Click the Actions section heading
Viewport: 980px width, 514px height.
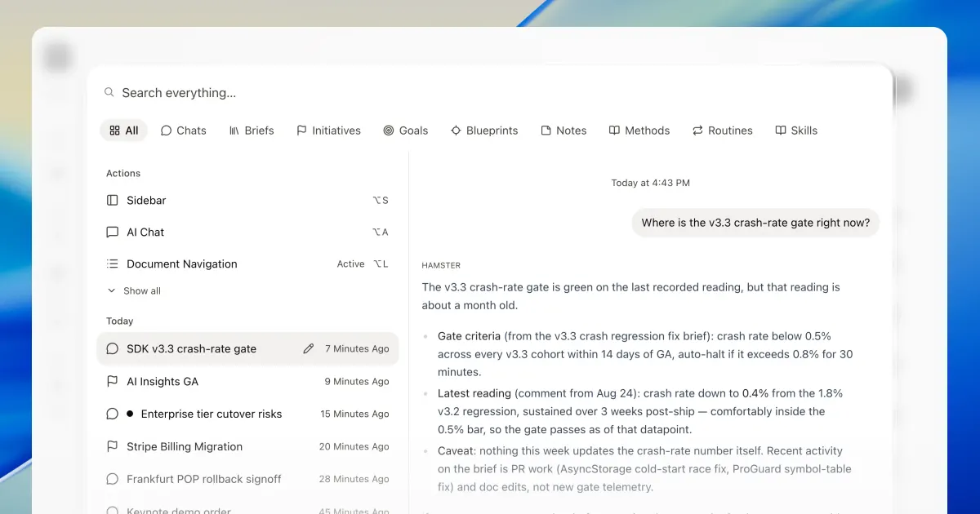123,173
